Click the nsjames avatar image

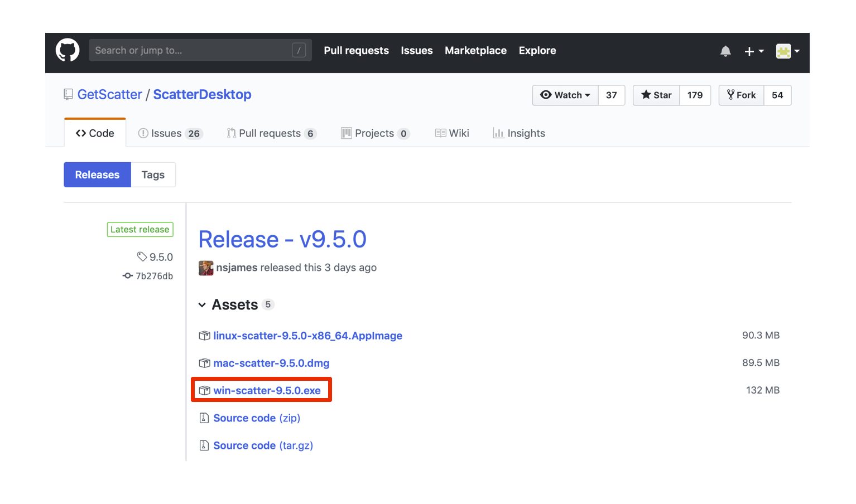tap(206, 268)
